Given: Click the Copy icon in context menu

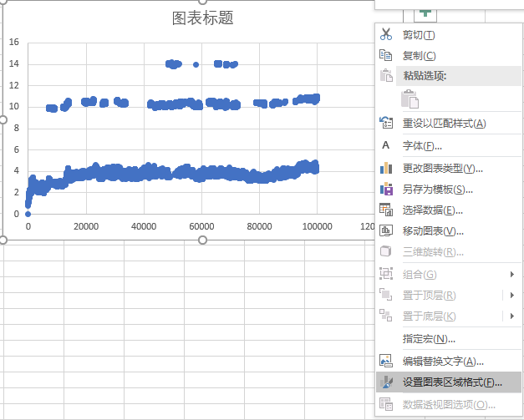Looking at the screenshot, I should point(385,55).
